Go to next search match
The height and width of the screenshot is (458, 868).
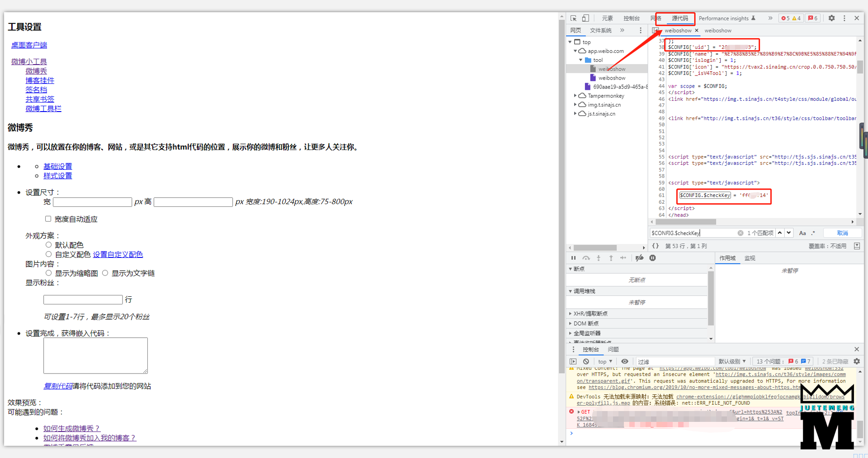point(789,233)
